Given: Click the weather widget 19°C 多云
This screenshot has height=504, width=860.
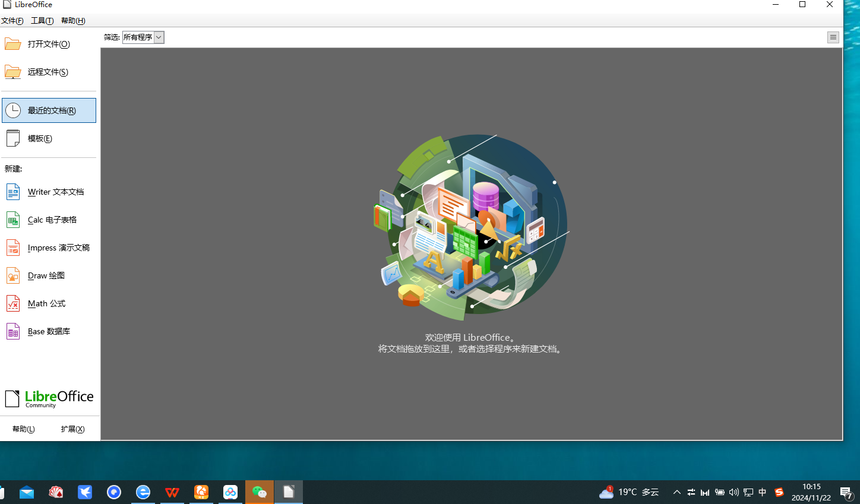Looking at the screenshot, I should click(x=629, y=492).
